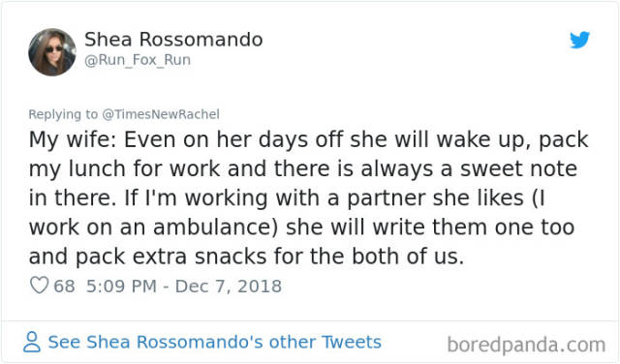Click the blue Twitter bird logo
The height and width of the screenshot is (364, 620).
pos(579,40)
